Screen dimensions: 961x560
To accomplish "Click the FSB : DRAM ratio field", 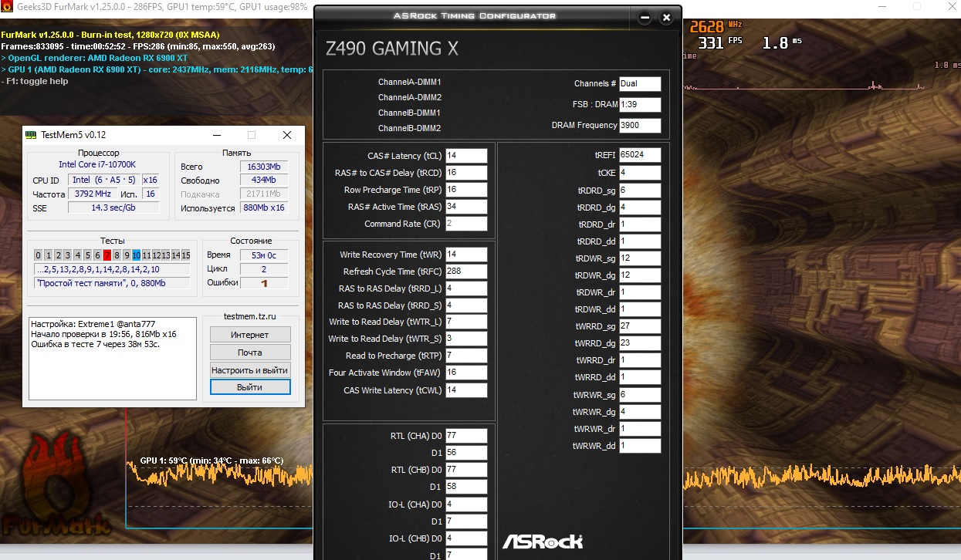I will tap(640, 104).
